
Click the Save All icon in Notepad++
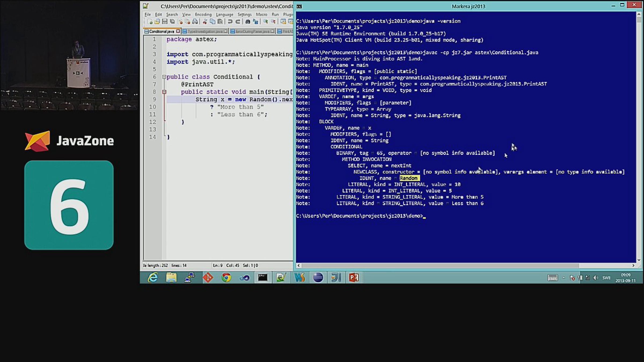tap(172, 22)
